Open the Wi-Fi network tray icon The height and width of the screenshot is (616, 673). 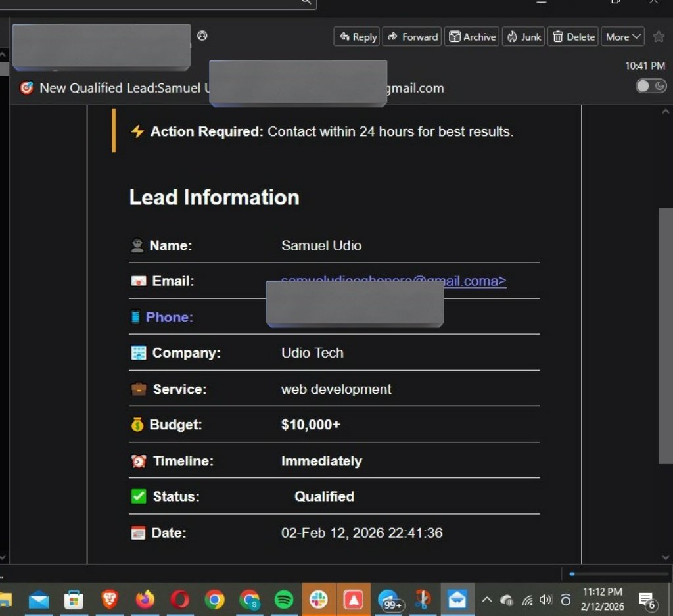tap(528, 600)
